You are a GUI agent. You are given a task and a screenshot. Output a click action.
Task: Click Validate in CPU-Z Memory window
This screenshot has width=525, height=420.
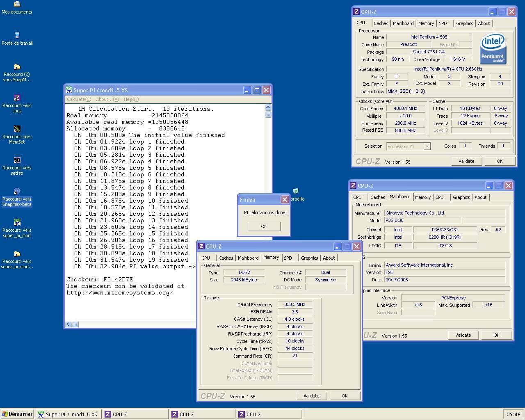311,396
